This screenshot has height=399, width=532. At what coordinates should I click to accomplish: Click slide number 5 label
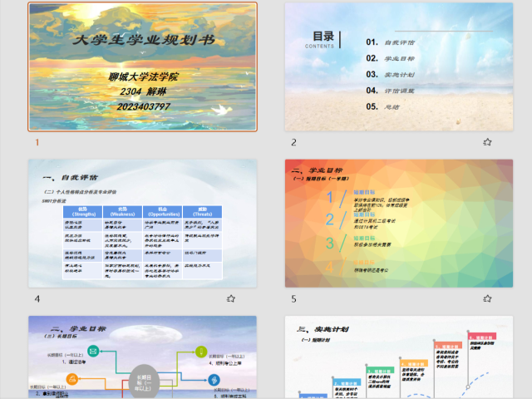pyautogui.click(x=293, y=298)
